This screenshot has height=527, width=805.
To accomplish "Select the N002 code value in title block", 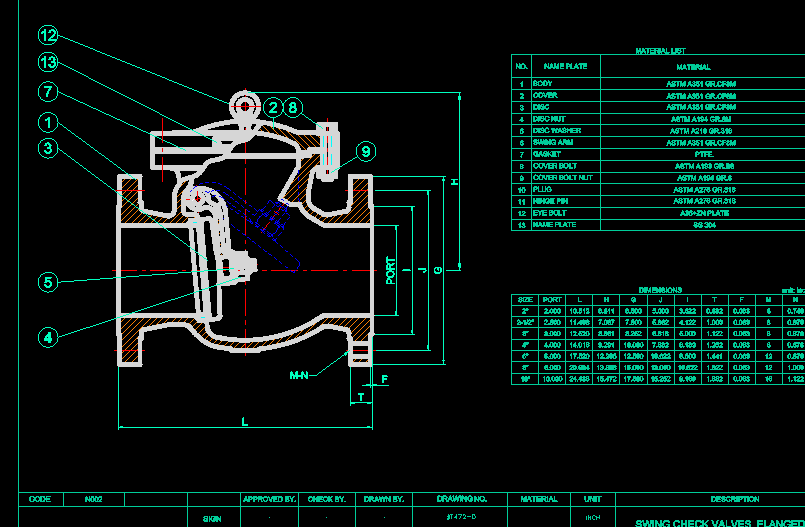I will [x=94, y=499].
